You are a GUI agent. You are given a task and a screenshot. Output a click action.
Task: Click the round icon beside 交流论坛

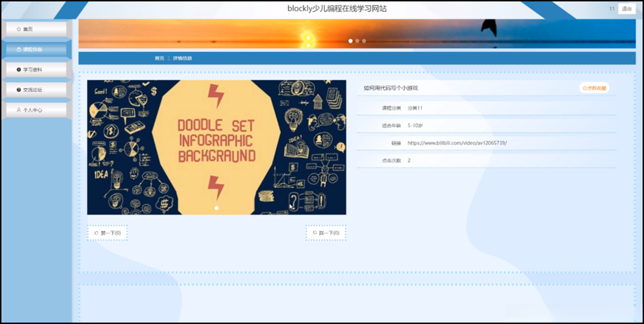[x=18, y=90]
